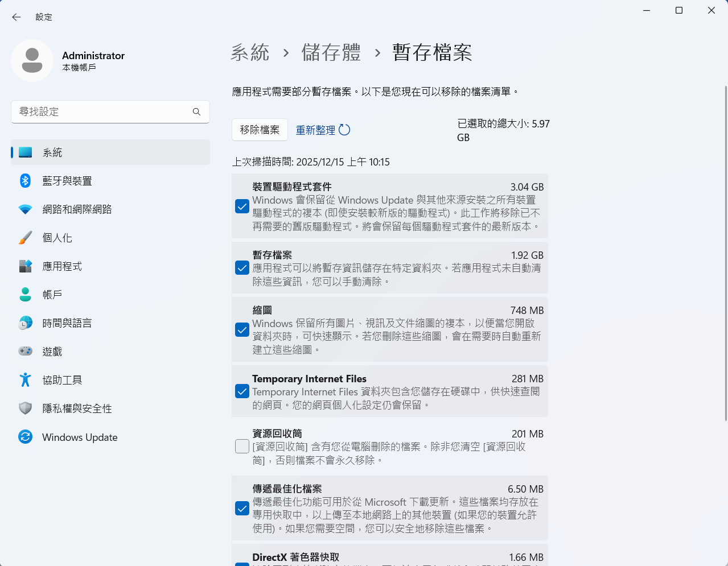Navigate back with the arrow
This screenshot has height=566, width=728.
click(x=16, y=17)
